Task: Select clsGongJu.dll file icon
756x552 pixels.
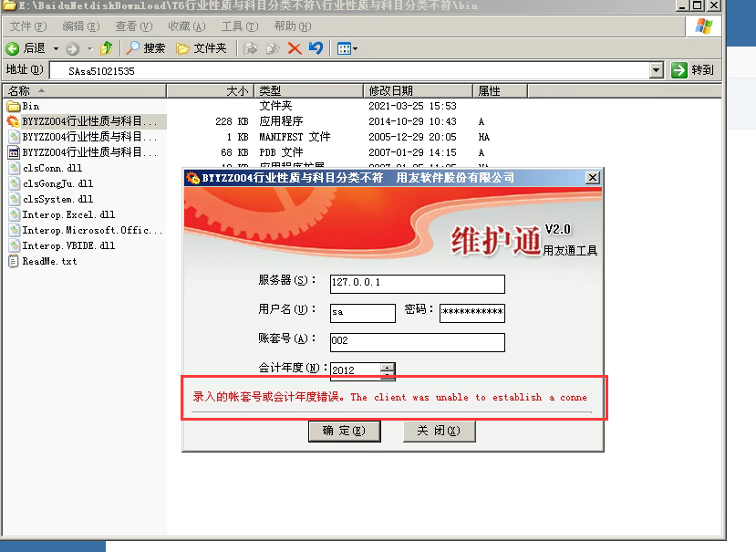Action: click(x=14, y=183)
